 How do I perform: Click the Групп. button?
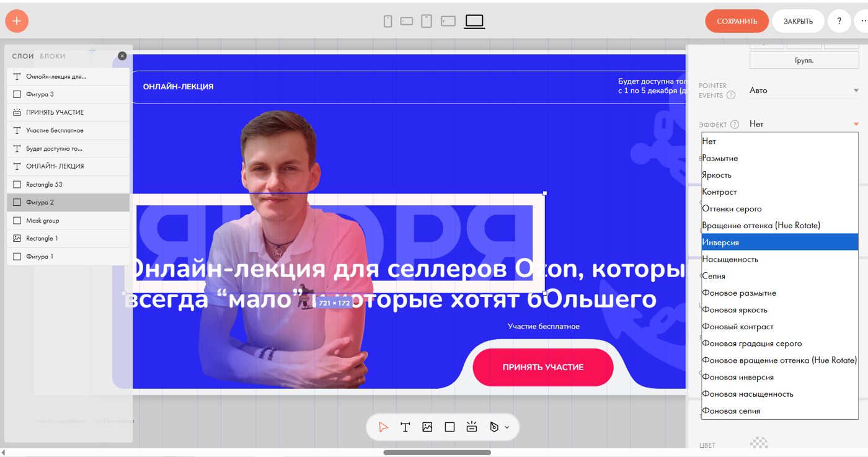click(804, 61)
